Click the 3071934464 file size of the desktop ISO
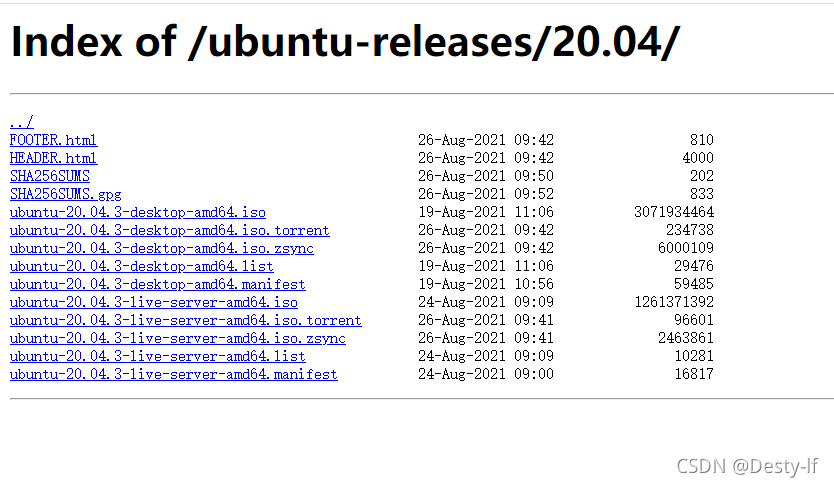Viewport: 834px width, 487px height. click(x=674, y=212)
